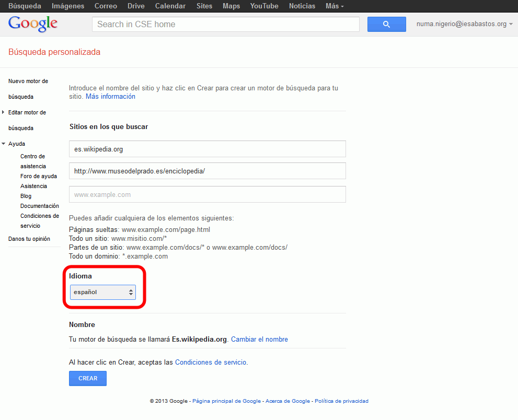Collapse the Ayuda section arrow
This screenshot has height=420, width=518.
tap(4, 144)
